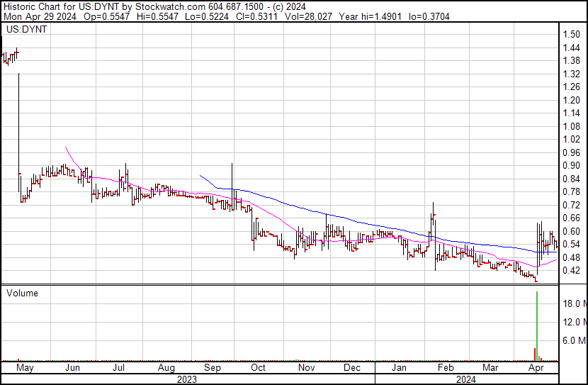Click the 1.02 price axis label
The width and height of the screenshot is (588, 385).
click(x=571, y=139)
